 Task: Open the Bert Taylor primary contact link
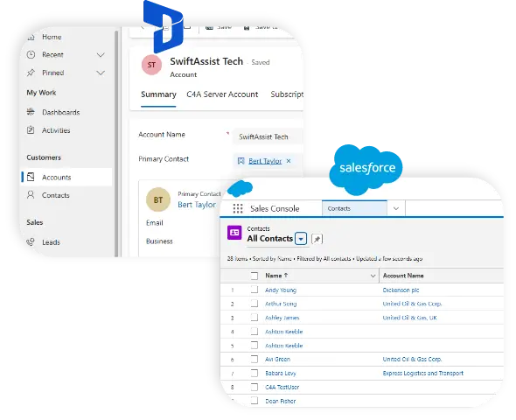(x=265, y=161)
